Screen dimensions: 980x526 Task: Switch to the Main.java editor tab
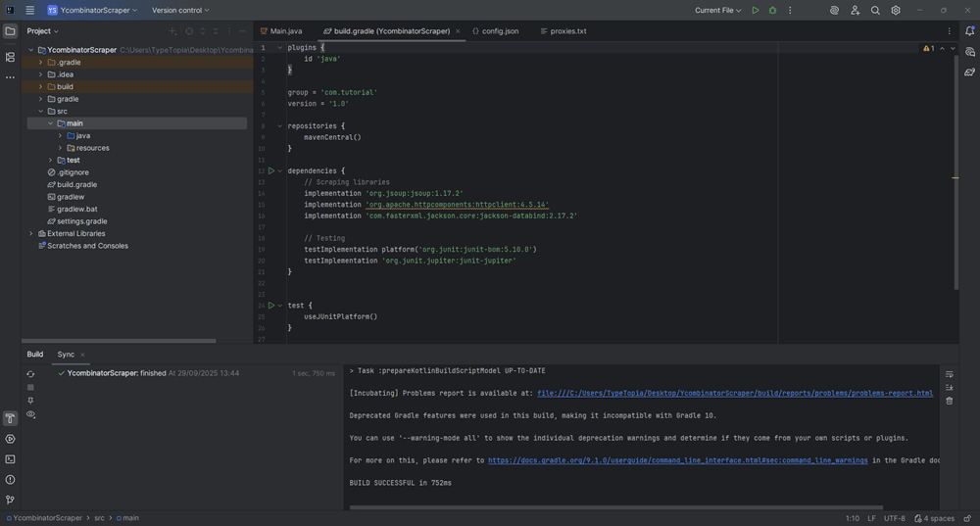pos(286,31)
